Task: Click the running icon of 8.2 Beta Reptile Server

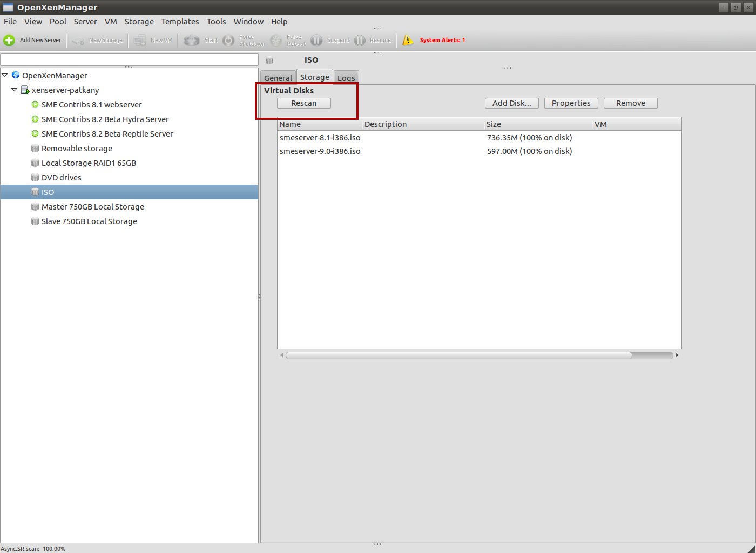Action: tap(35, 133)
